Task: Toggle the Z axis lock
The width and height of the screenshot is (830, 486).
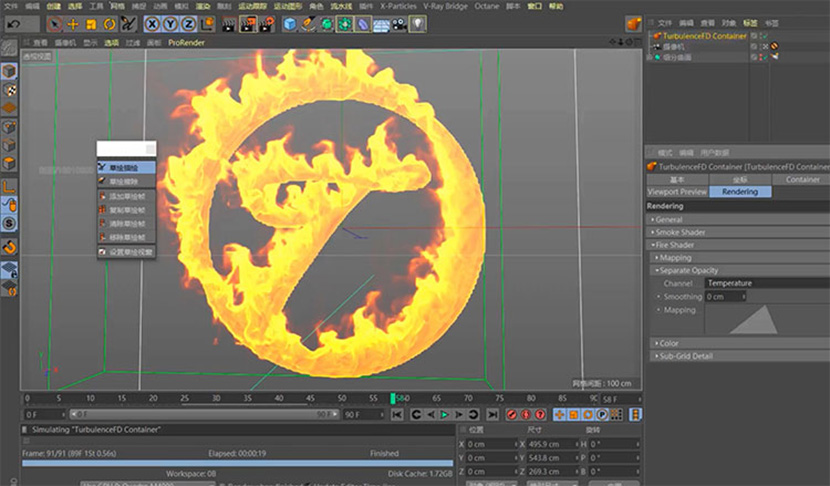Action: [x=188, y=24]
